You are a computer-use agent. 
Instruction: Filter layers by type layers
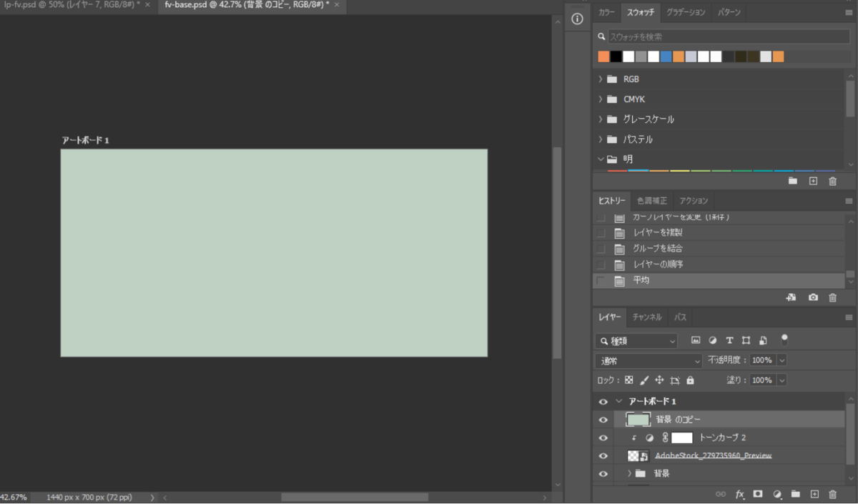[x=729, y=341]
